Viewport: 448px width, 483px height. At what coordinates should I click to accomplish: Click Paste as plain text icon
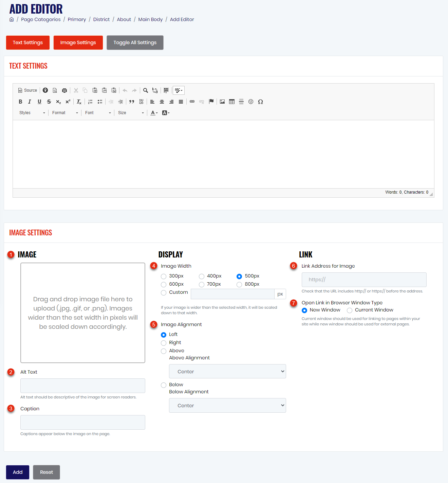click(104, 90)
